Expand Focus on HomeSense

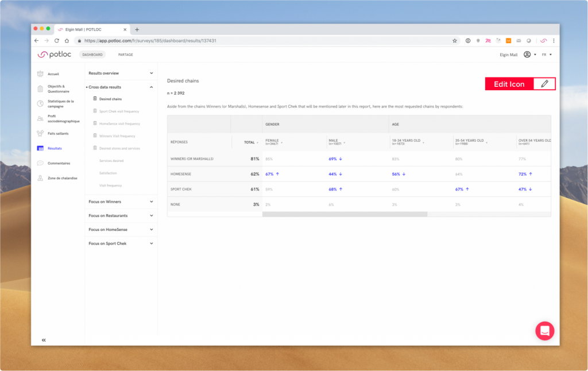121,230
